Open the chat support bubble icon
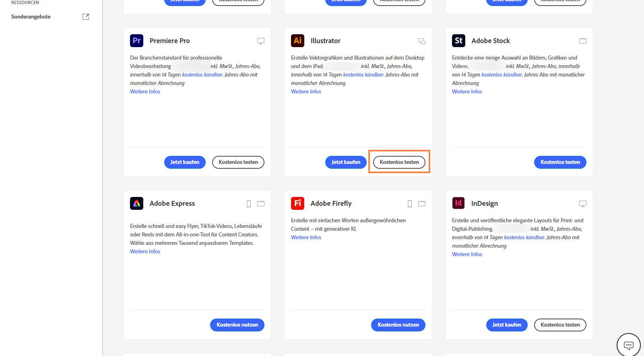 (628, 345)
